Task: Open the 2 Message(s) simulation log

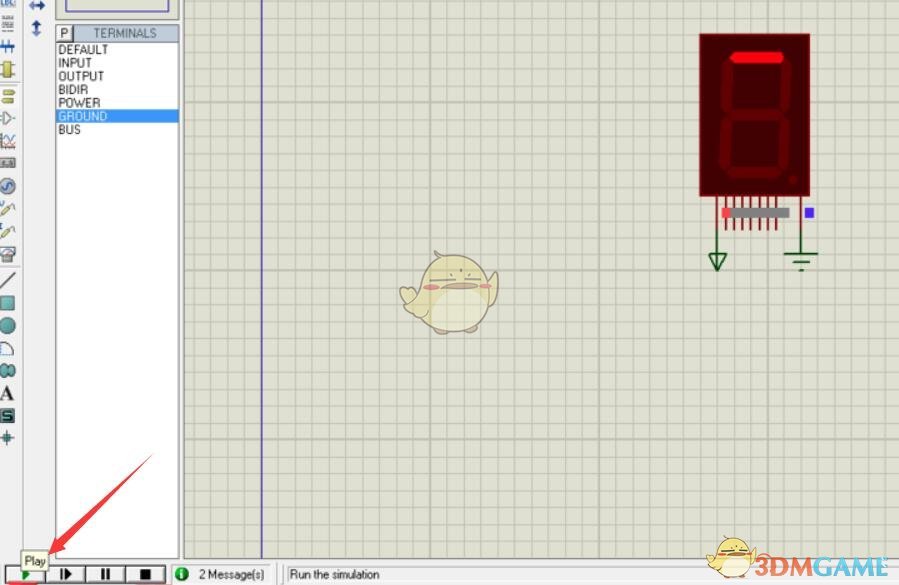Action: coord(232,574)
